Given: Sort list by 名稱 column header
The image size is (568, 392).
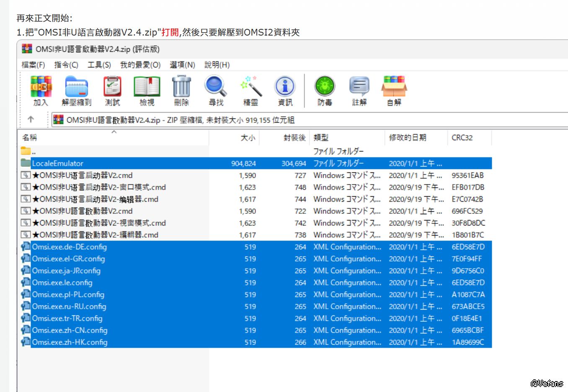Looking at the screenshot, I should [x=30, y=138].
